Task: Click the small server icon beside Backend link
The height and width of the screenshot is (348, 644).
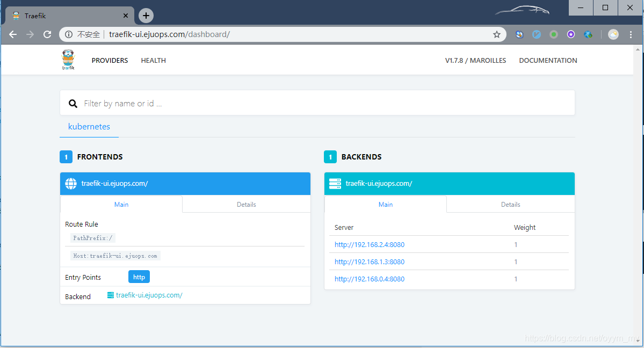Action: 111,295
